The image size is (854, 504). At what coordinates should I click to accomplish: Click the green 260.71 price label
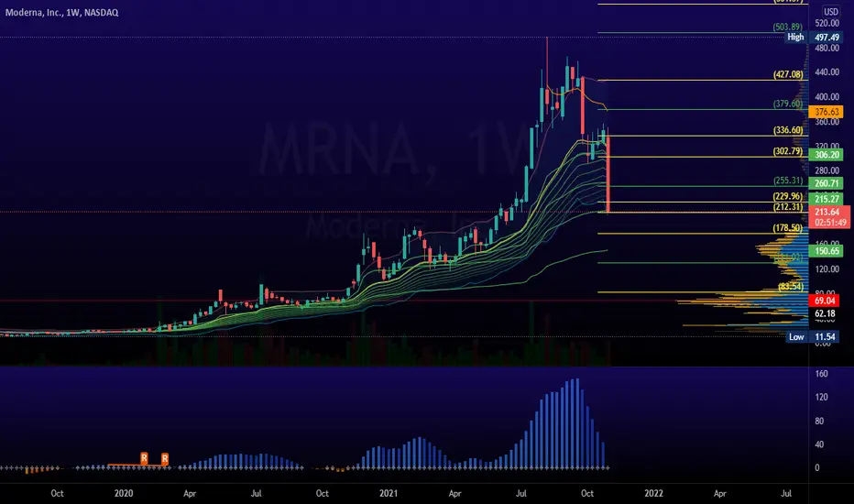(x=827, y=183)
